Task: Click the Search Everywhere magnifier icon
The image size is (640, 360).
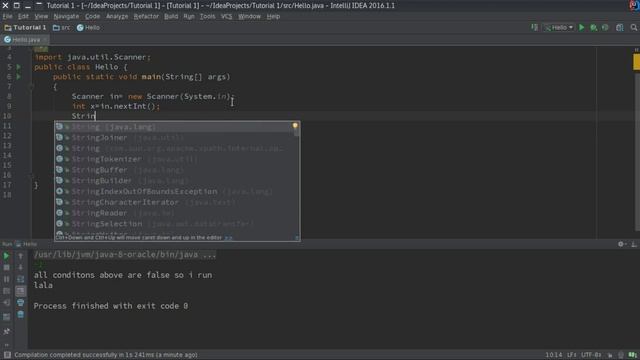Action: (634, 27)
